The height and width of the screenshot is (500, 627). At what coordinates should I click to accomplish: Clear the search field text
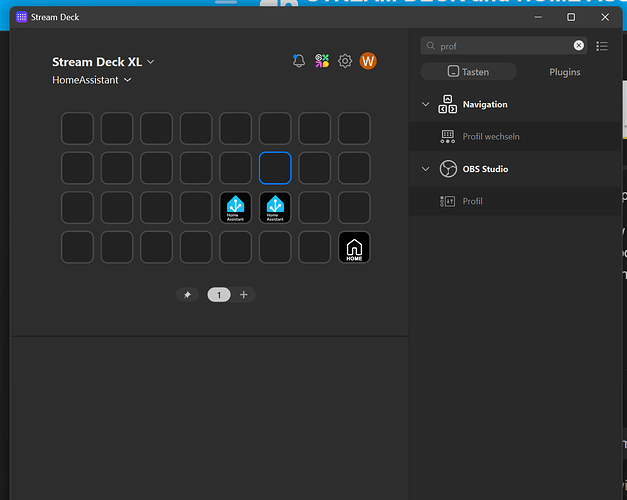pos(578,46)
